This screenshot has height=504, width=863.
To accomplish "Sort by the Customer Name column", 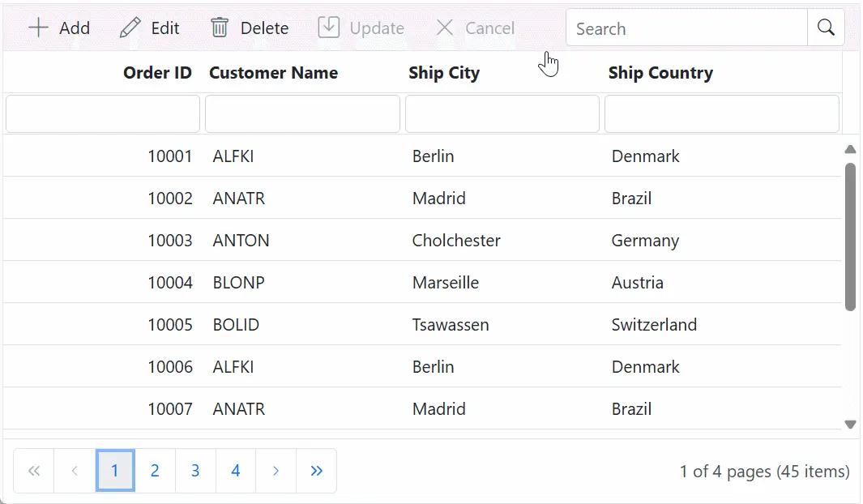I will click(x=273, y=72).
